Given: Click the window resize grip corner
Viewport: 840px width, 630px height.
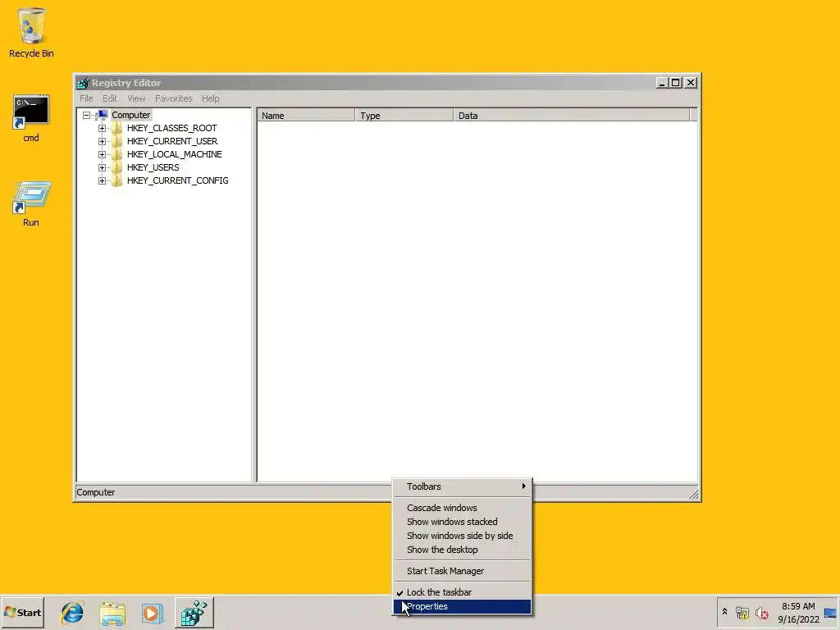Looking at the screenshot, I should [694, 494].
